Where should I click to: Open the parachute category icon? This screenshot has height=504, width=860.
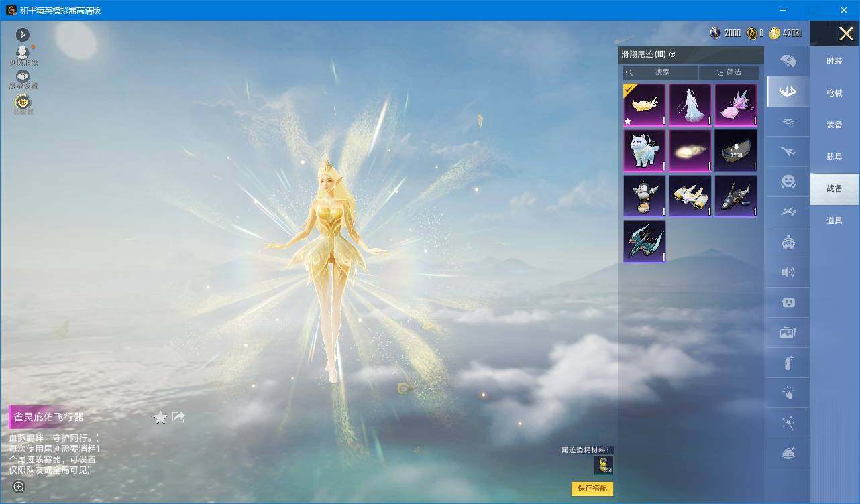788,61
